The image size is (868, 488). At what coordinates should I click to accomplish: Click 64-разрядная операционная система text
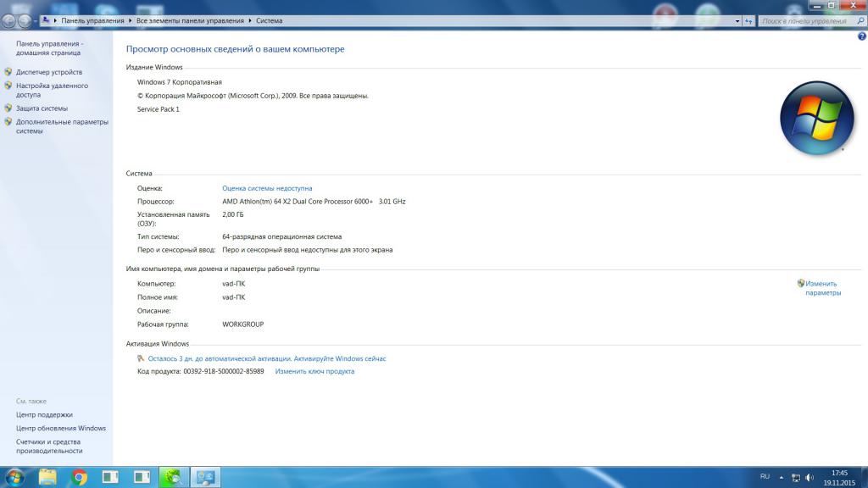point(281,236)
